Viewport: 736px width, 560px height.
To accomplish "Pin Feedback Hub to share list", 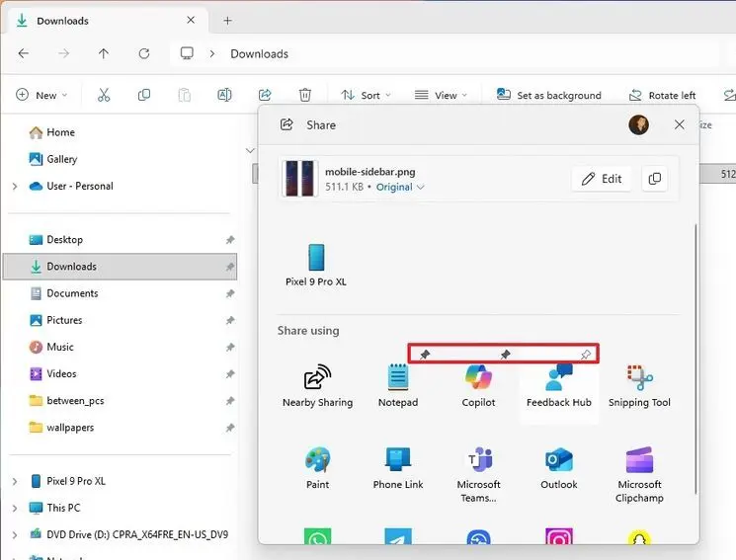I will click(586, 355).
